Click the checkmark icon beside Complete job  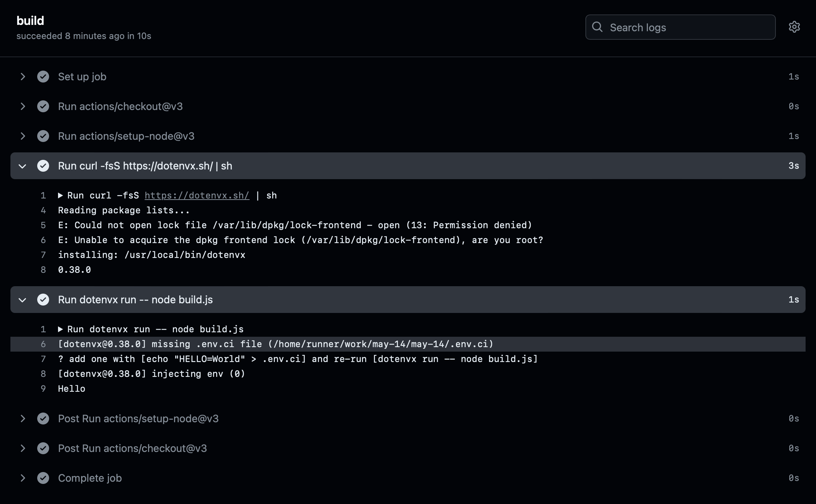pyautogui.click(x=43, y=478)
